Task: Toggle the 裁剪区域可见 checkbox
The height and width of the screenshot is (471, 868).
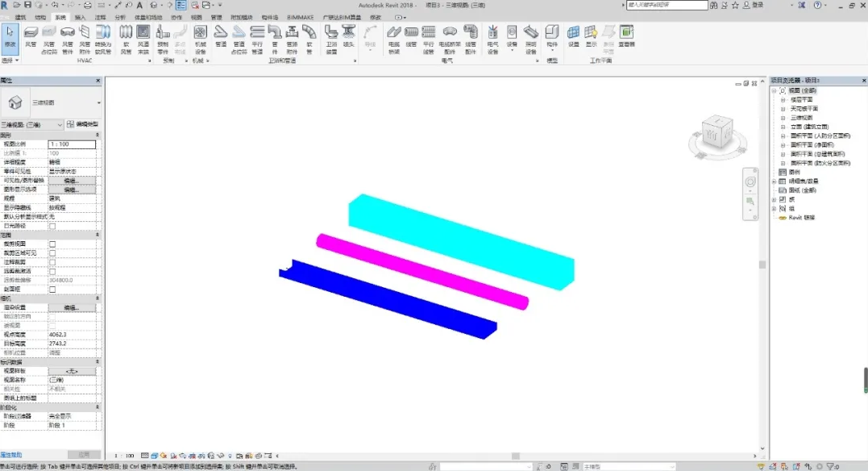Action: coord(52,253)
